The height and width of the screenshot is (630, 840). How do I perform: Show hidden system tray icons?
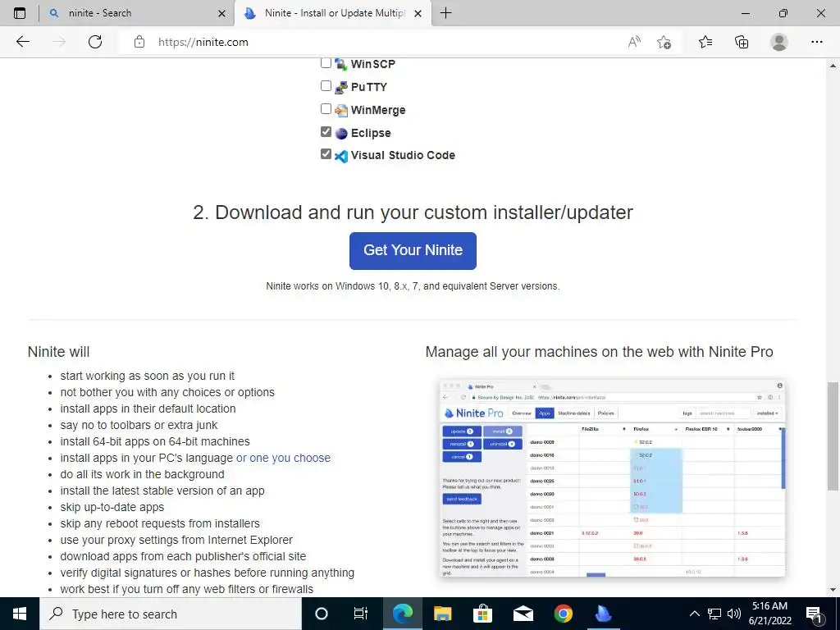694,614
